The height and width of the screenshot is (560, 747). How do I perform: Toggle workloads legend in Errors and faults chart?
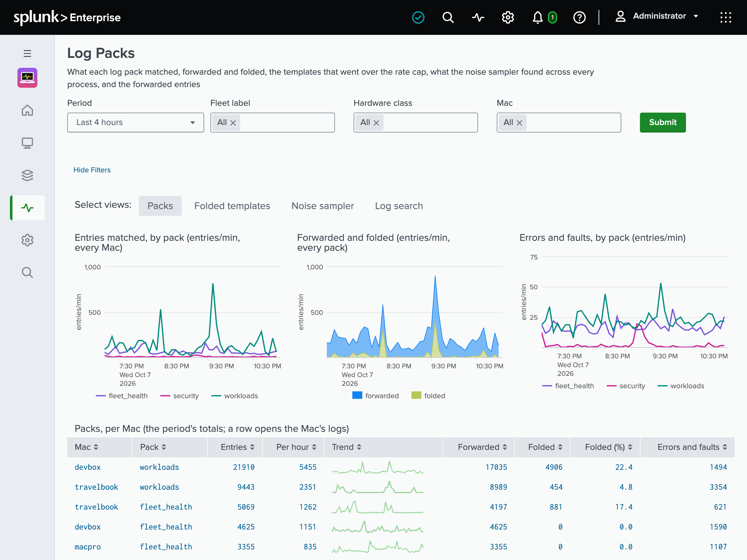pyautogui.click(x=681, y=386)
